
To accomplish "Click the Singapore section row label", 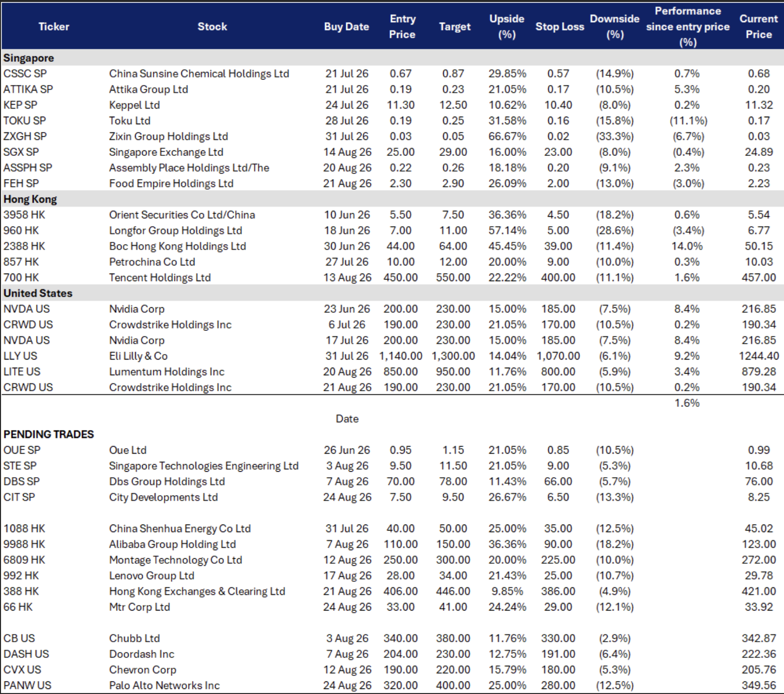I will coord(29,58).
